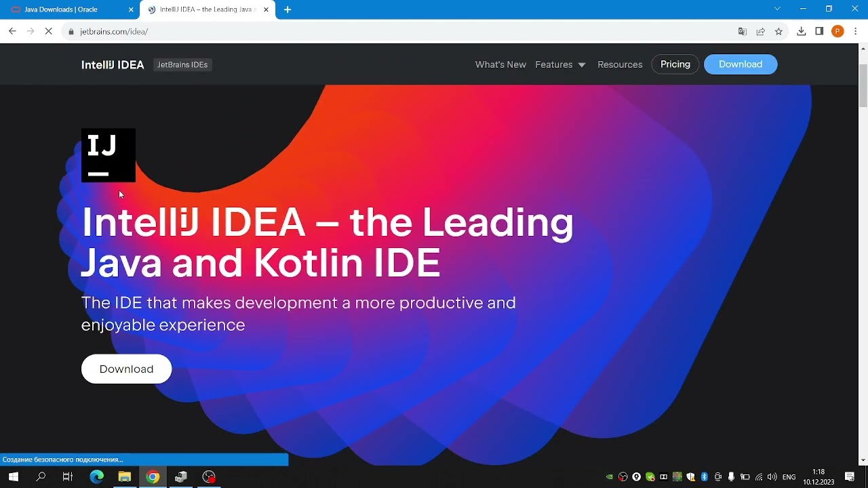868x488 pixels.
Task: Open Wi-Fi network tray icon
Action: tap(759, 477)
